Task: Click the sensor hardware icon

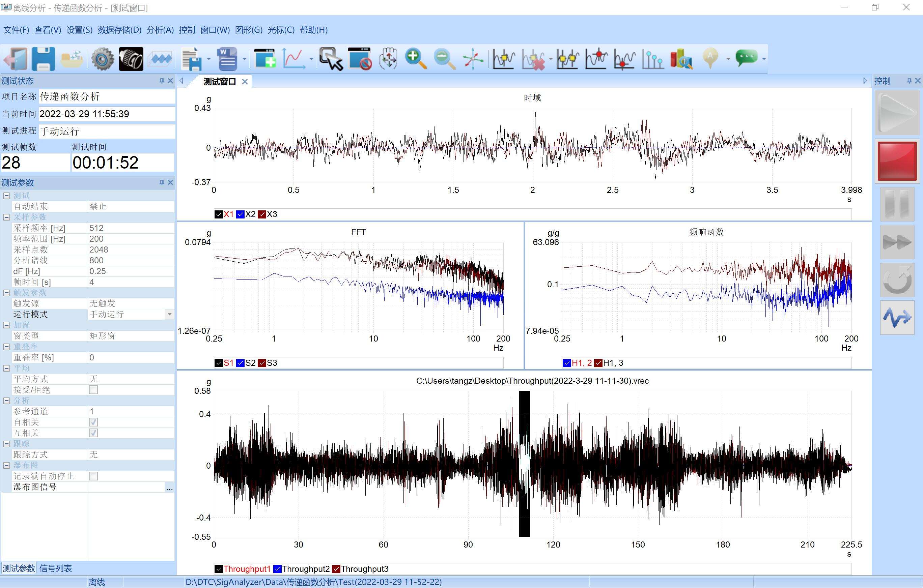Action: coord(131,59)
